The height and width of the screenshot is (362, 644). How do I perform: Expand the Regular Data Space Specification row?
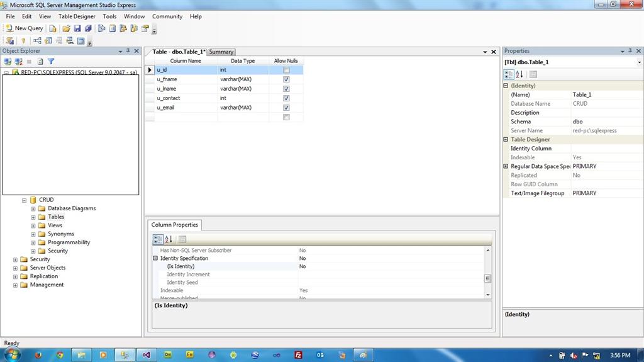(x=506, y=166)
